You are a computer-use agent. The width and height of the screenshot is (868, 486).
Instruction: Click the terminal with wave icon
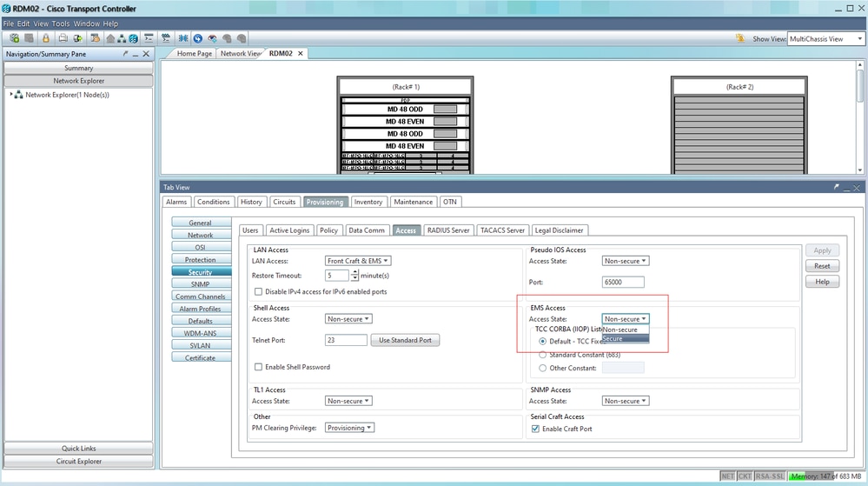point(165,38)
